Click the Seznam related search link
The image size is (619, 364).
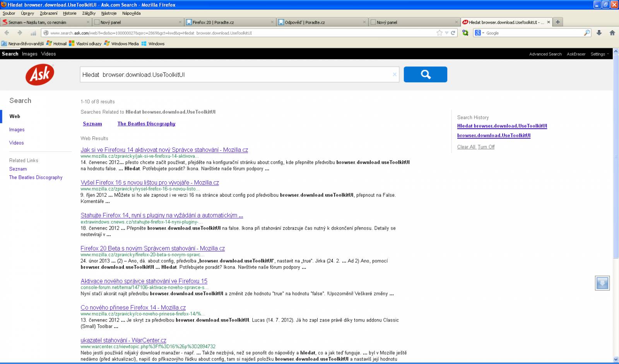92,124
